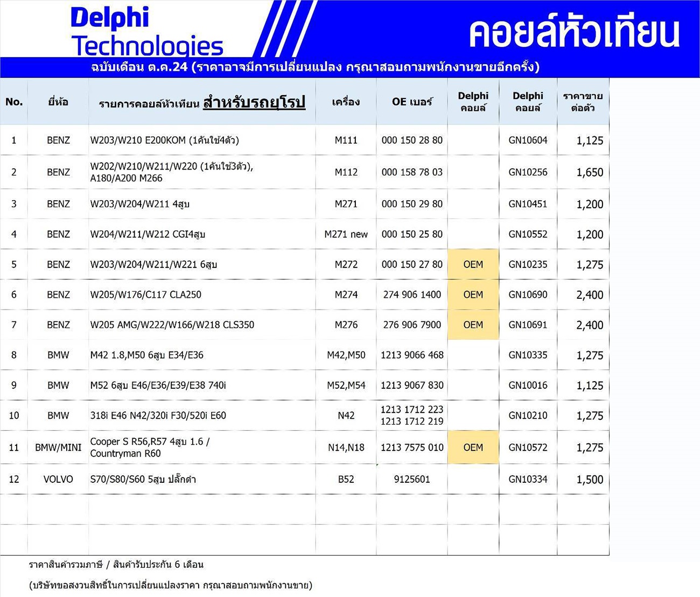This screenshot has height=597, width=700.
Task: Select the subtitle line starting "ฉบับเดือน ต.ค.24"
Action: pos(315,67)
